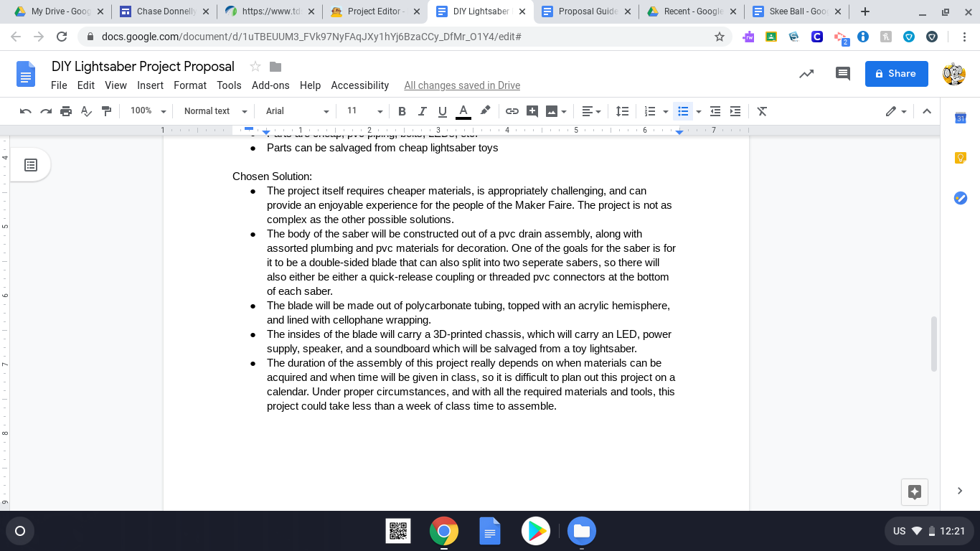
Task: Open the Help menu
Action: pyautogui.click(x=310, y=85)
